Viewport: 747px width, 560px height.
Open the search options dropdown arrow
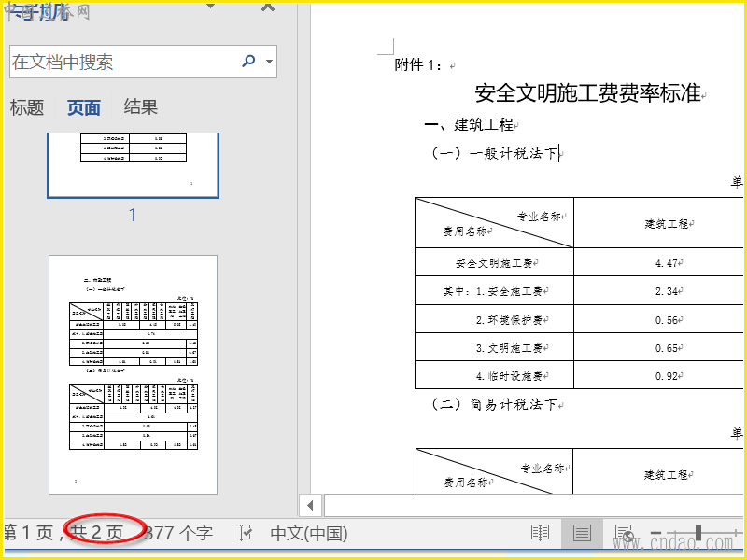coord(269,61)
